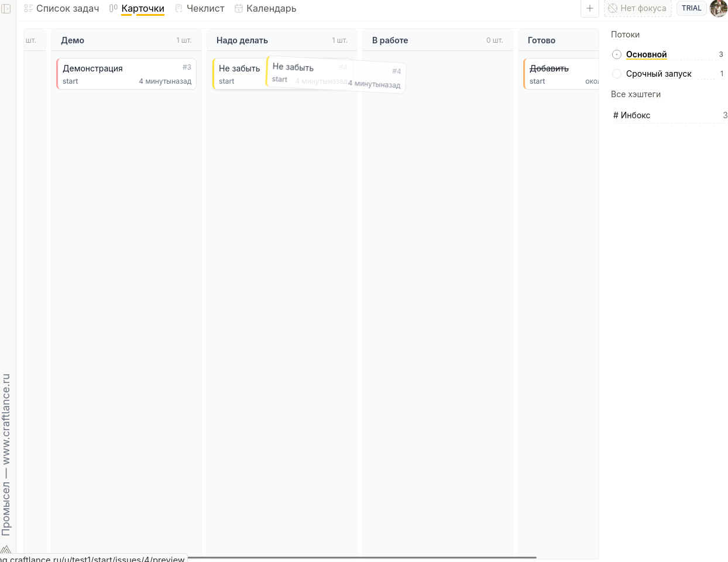Select the Срочный запуск stream radio button
Image resolution: width=728 pixels, height=562 pixels.
[617, 74]
